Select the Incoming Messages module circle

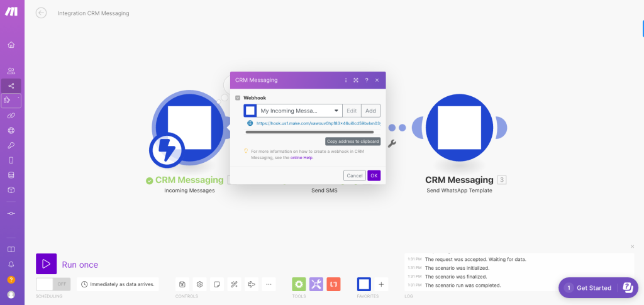pyautogui.click(x=190, y=128)
